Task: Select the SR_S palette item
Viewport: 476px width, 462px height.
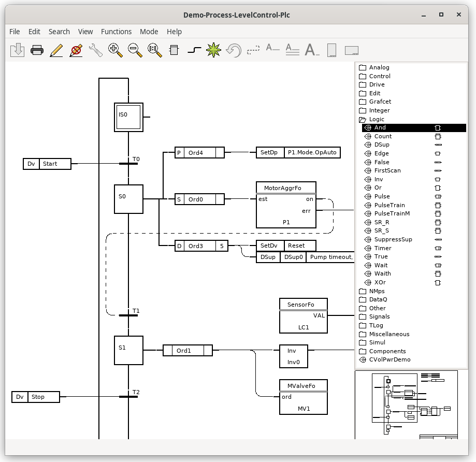Action: [414, 231]
